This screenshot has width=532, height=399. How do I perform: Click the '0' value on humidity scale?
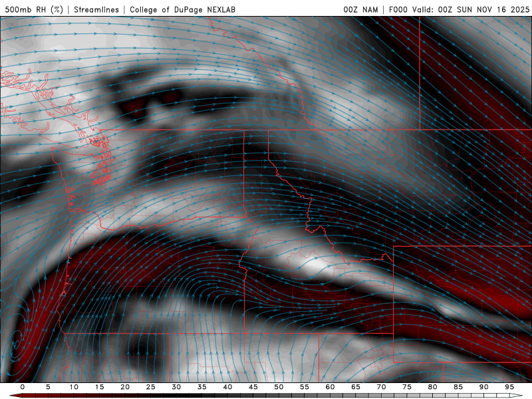tap(23, 387)
